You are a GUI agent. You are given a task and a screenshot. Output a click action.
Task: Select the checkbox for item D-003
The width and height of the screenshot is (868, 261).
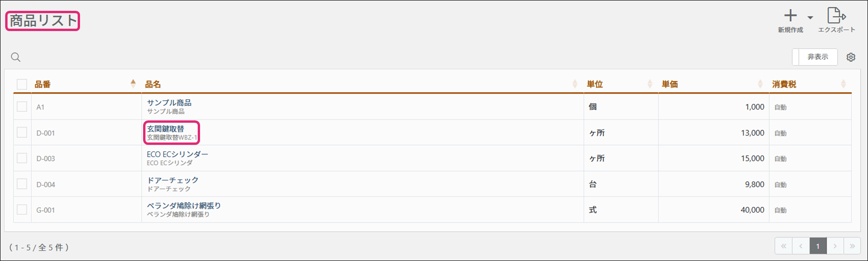22,158
